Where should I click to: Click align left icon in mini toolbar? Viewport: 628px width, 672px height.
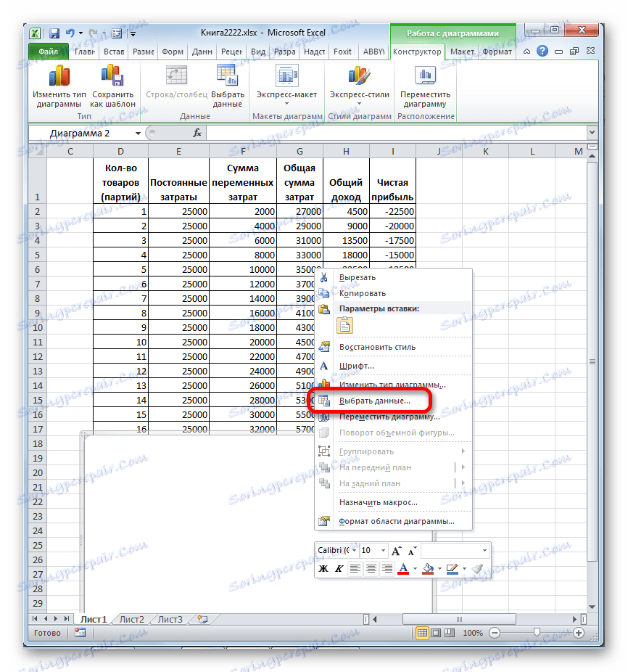click(x=355, y=569)
